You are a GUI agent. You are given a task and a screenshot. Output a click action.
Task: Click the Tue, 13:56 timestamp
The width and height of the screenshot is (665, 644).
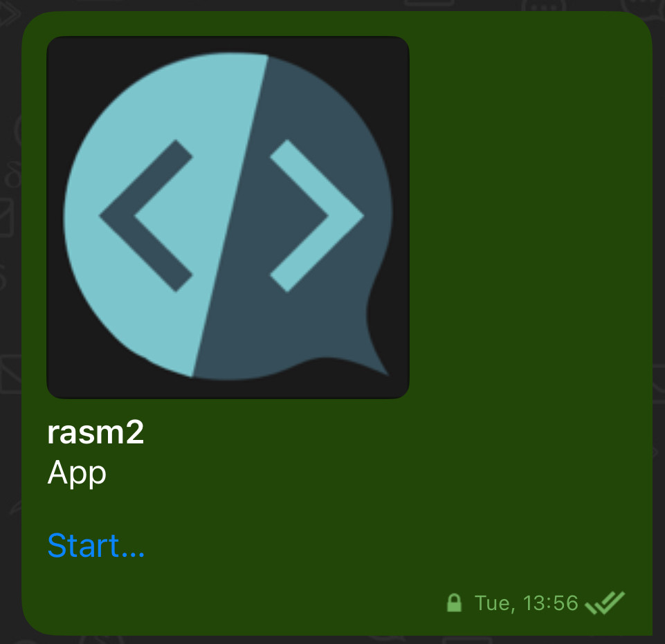coord(526,603)
